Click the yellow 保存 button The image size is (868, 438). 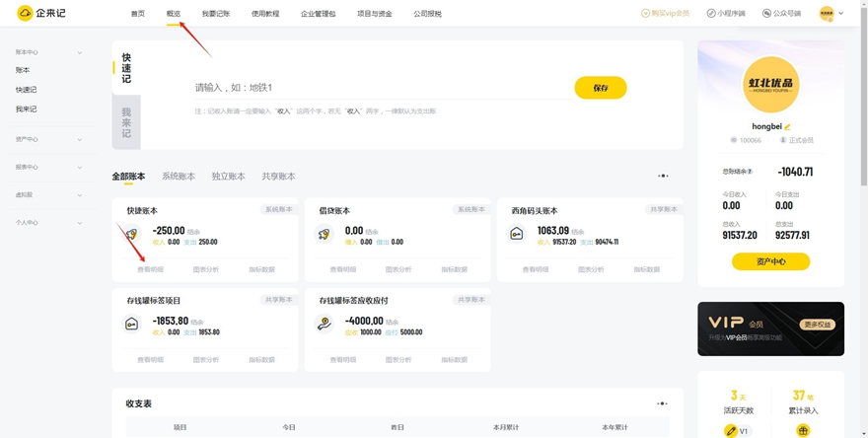[x=600, y=88]
